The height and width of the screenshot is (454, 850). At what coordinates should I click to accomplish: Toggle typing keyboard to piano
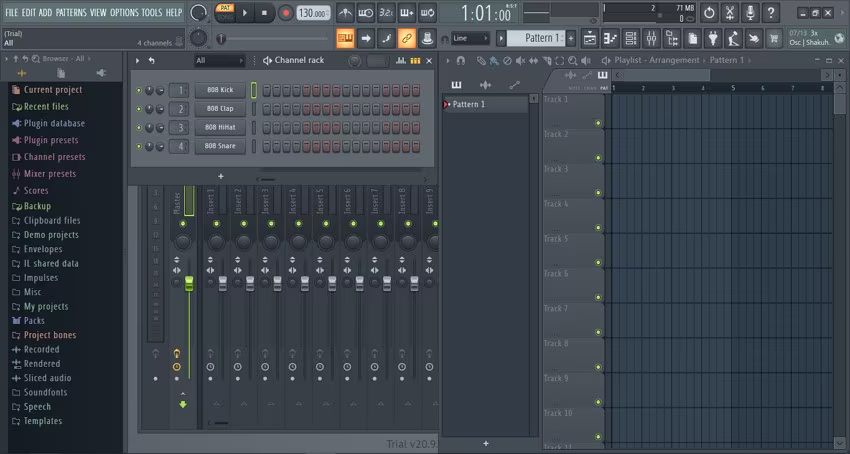tap(345, 38)
